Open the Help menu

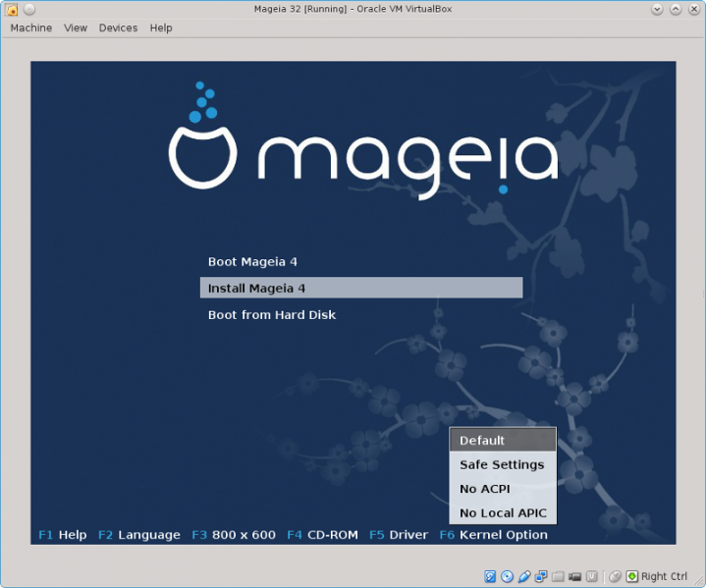click(161, 27)
